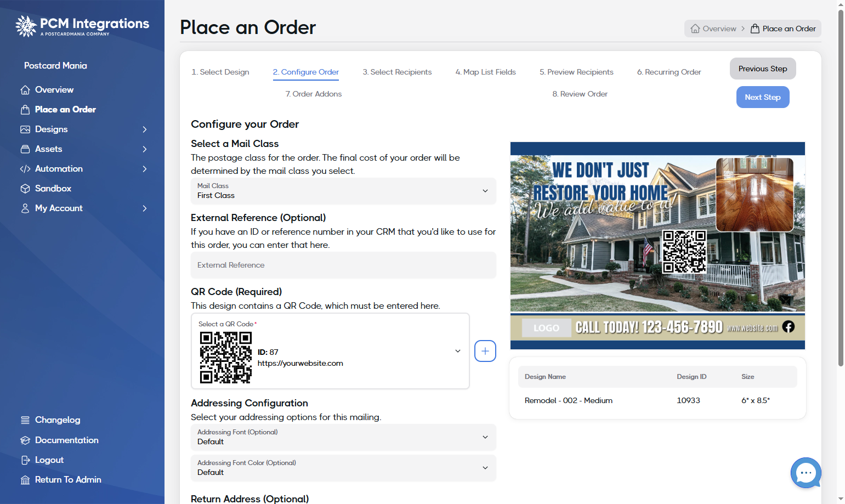Click the postcard design preview image
This screenshot has width=845, height=504.
pos(657,246)
